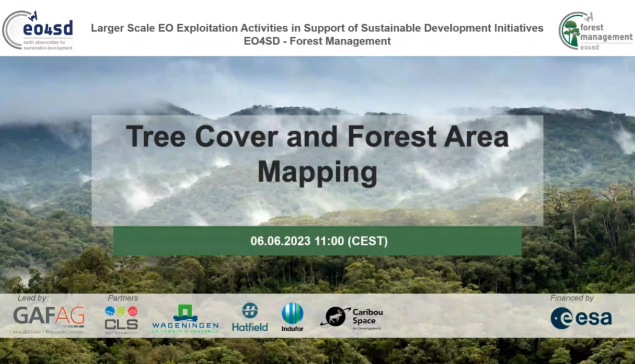This screenshot has height=364, width=635.
Task: Select the word "Mapping" in the title
Action: (317, 172)
